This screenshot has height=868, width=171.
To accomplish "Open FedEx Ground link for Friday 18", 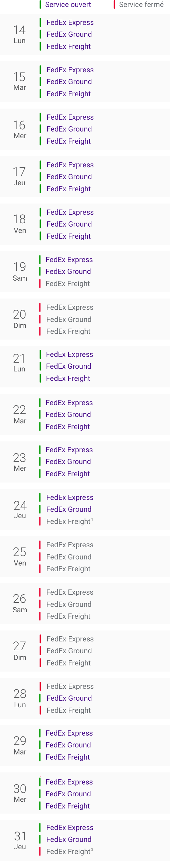I will (69, 224).
